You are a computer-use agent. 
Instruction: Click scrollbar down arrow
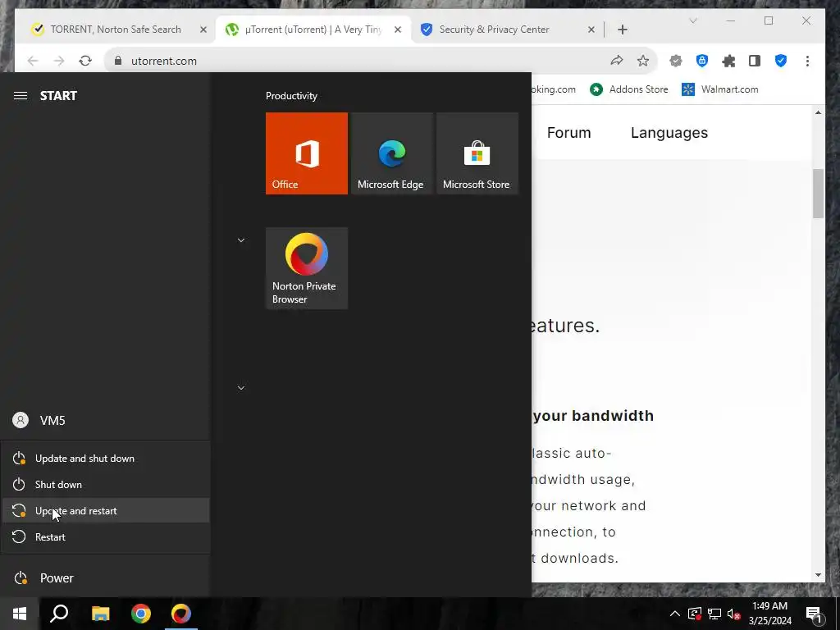click(x=818, y=575)
